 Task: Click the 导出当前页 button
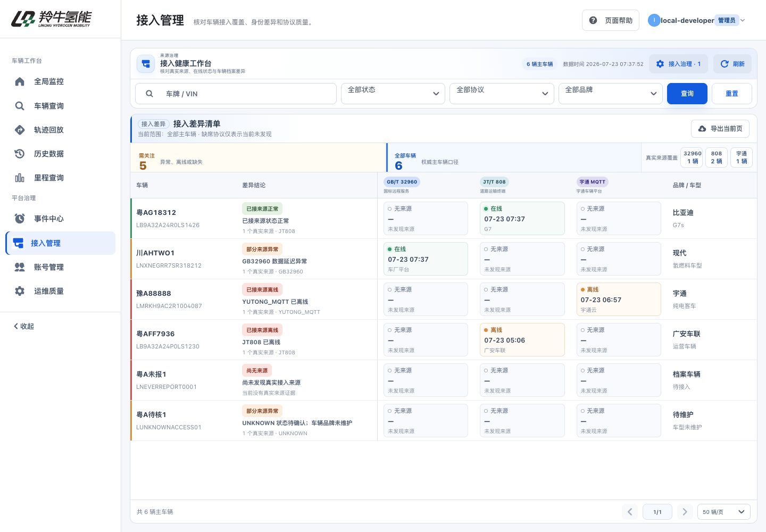tap(720, 129)
